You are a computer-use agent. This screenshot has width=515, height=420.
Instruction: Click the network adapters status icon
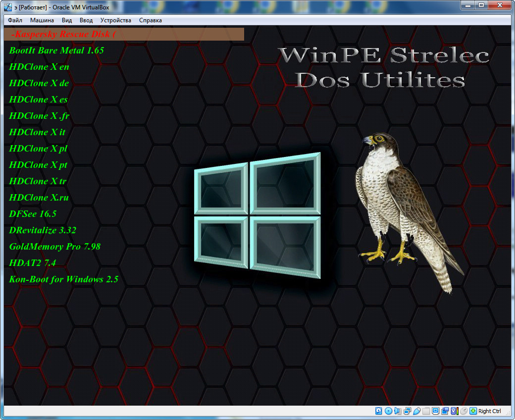407,411
